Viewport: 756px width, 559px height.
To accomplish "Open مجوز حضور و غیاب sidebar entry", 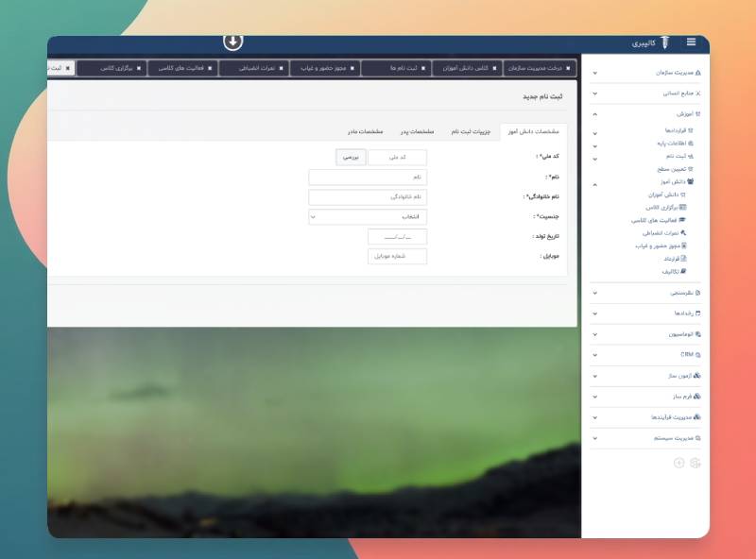I will coord(661,246).
